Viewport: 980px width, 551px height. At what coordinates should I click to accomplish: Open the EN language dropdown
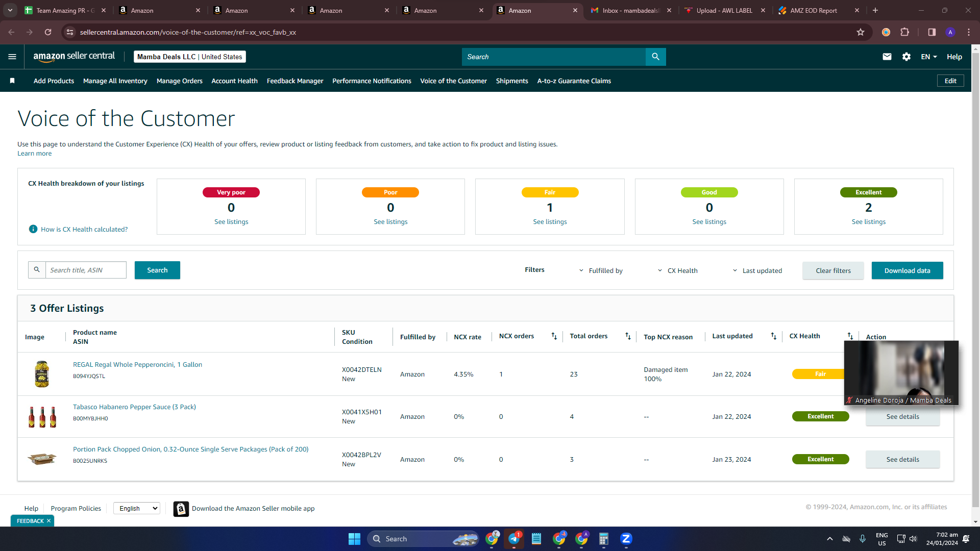929,57
